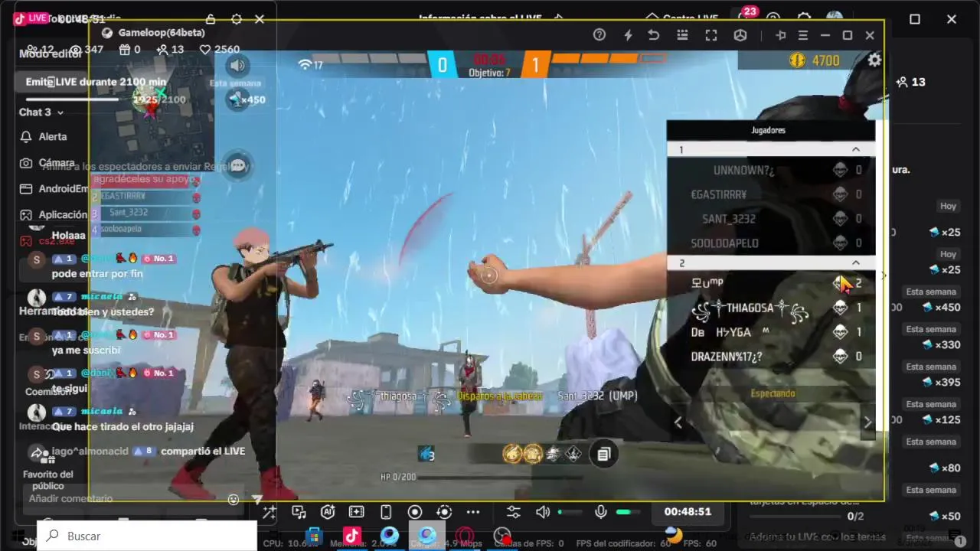Open Microsoft Store taskbar icon
This screenshot has height=551, width=980.
[314, 536]
